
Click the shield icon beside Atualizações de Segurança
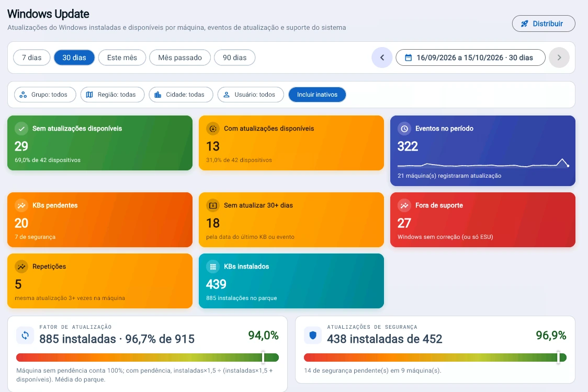[x=313, y=335]
